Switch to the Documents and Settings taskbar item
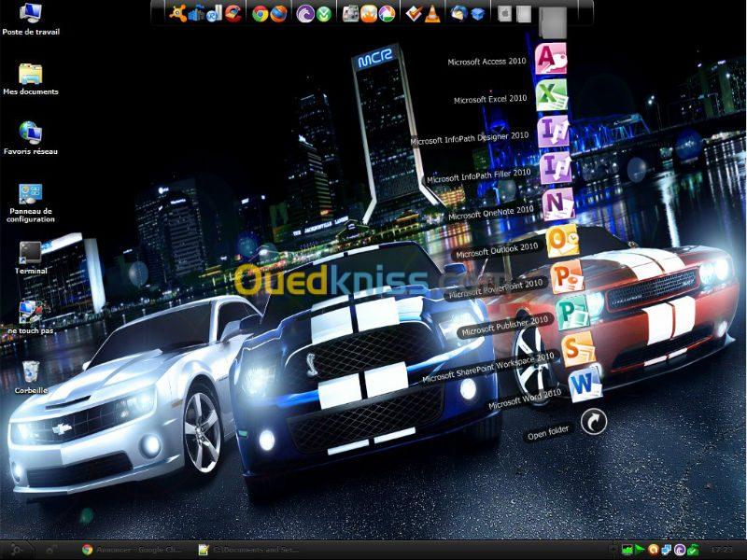 (x=250, y=550)
